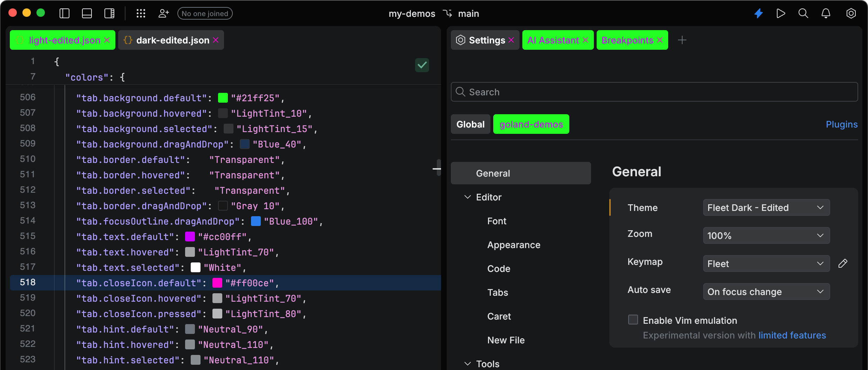Toggle the bottom panel visibility
Image resolution: width=868 pixels, height=370 pixels.
(x=87, y=13)
